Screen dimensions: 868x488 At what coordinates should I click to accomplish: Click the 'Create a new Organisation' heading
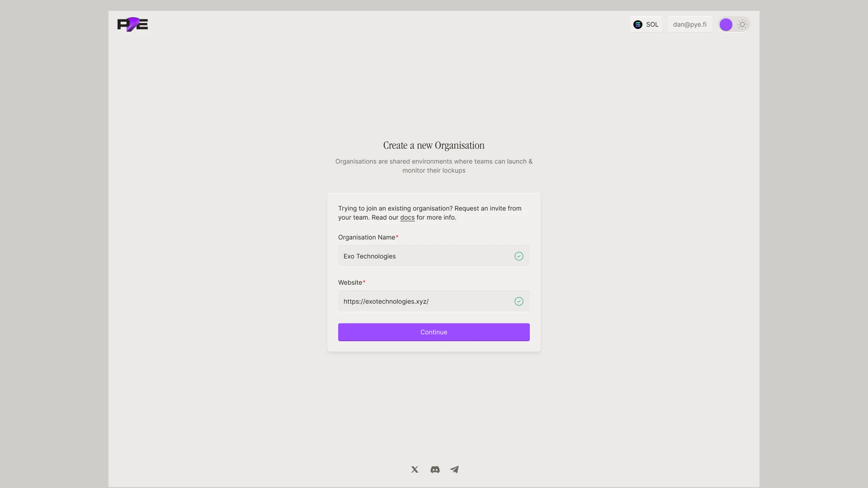click(x=434, y=145)
